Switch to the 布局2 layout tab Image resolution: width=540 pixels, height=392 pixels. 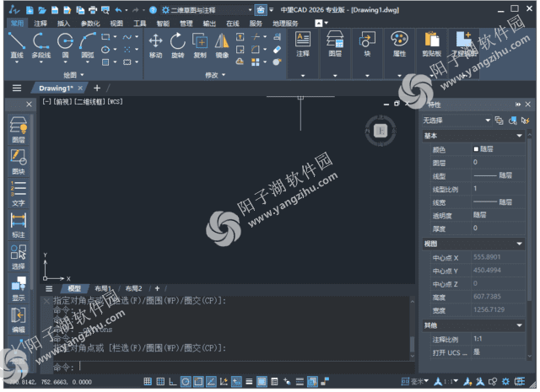(133, 288)
